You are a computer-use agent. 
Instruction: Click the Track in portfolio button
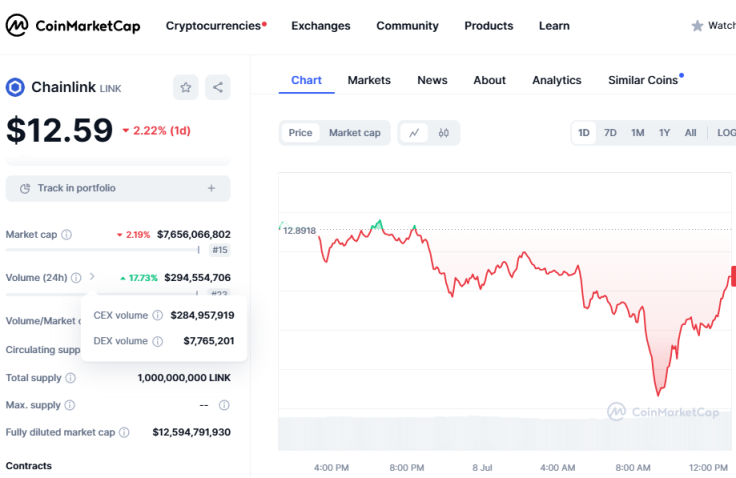pyautogui.click(x=118, y=188)
